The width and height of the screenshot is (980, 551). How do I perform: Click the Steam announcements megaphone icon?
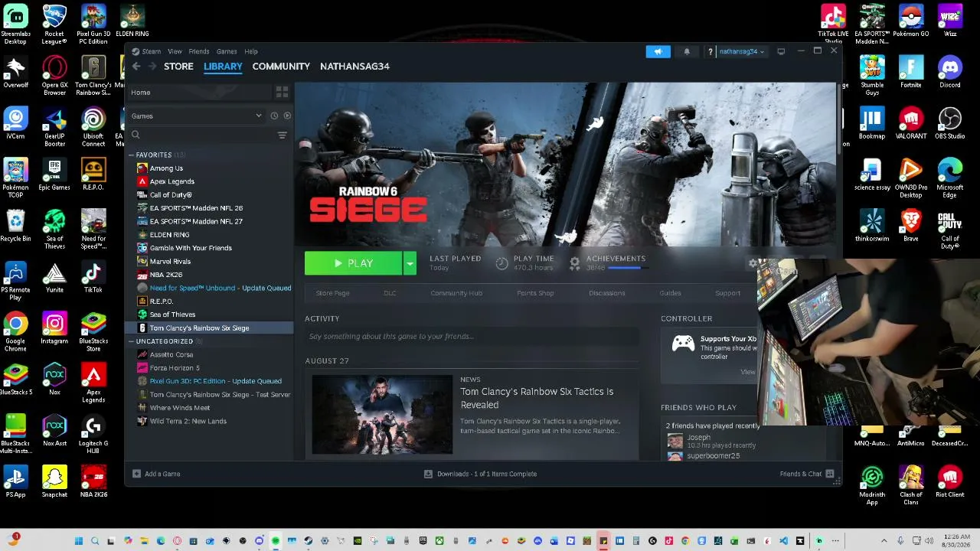(658, 51)
